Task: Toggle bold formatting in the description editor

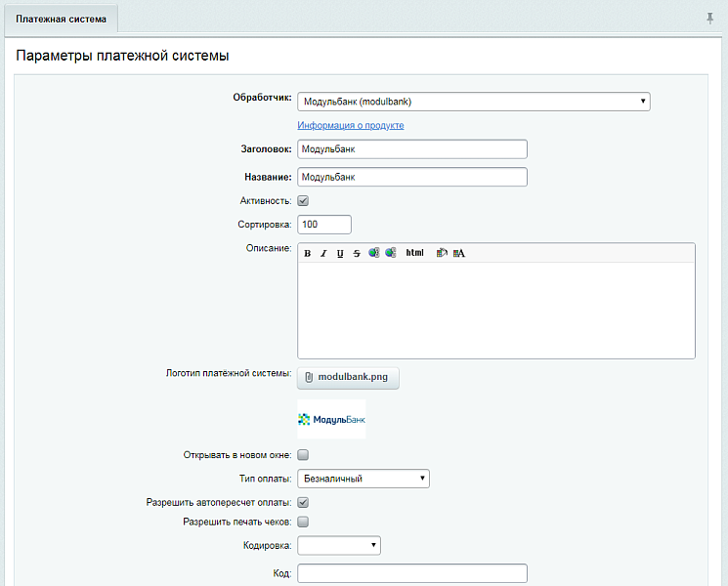Action: [x=307, y=253]
